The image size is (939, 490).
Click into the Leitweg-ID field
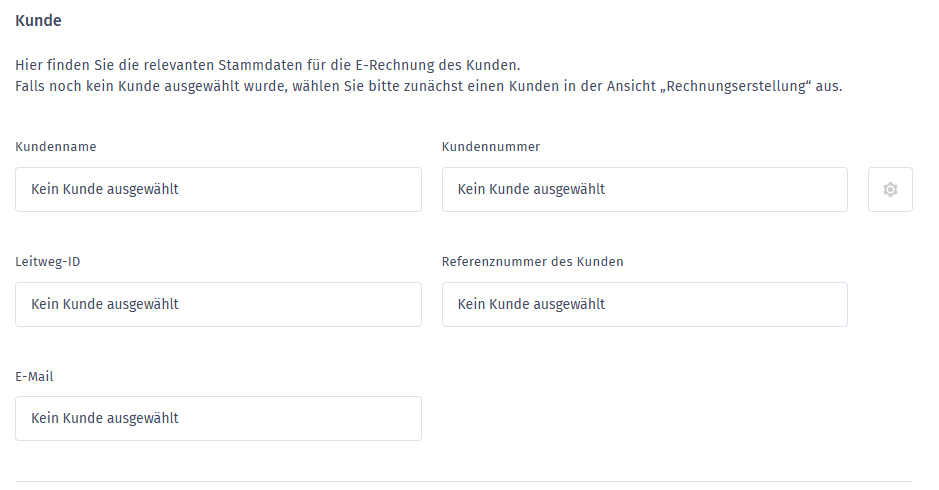pyautogui.click(x=219, y=304)
